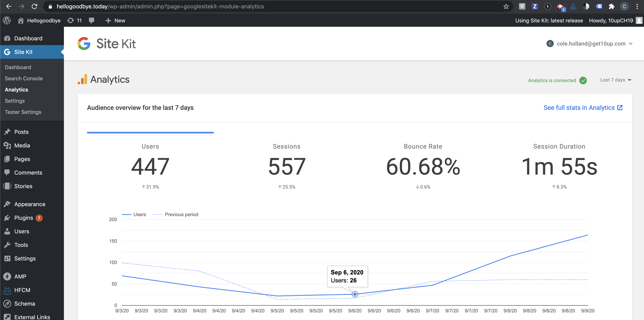
Task: Click the Sep 6 data point on chart
Action: pyautogui.click(x=355, y=294)
